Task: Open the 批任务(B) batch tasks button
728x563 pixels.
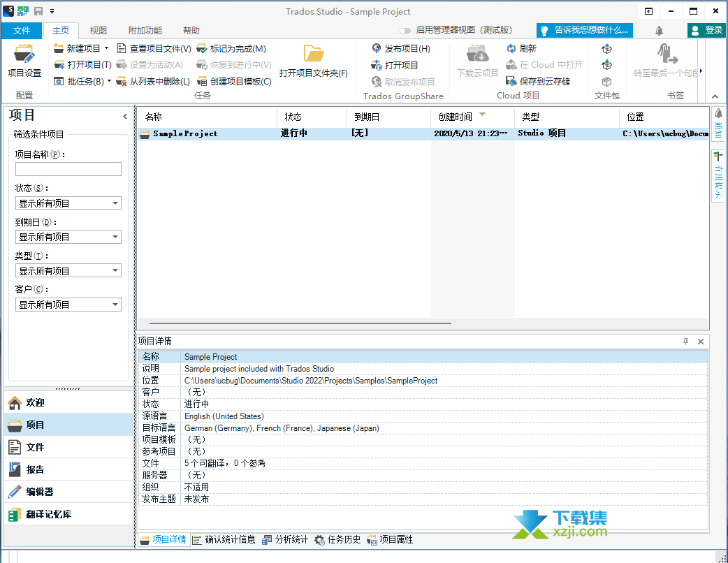Action: tap(79, 81)
